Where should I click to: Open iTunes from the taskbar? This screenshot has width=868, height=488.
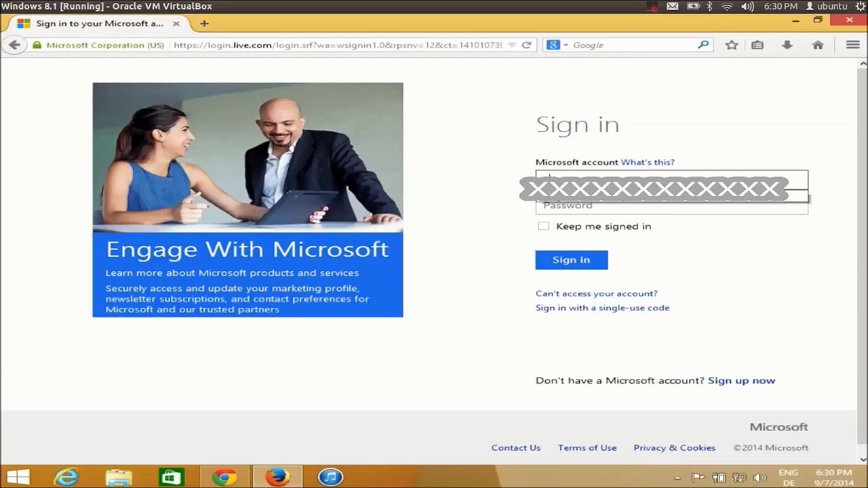330,477
